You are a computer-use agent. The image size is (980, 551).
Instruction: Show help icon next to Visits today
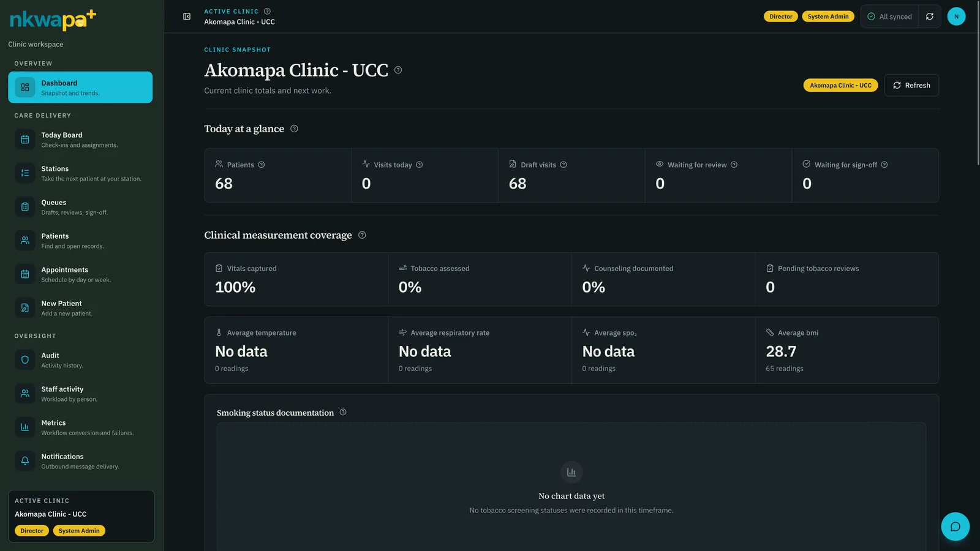click(420, 165)
